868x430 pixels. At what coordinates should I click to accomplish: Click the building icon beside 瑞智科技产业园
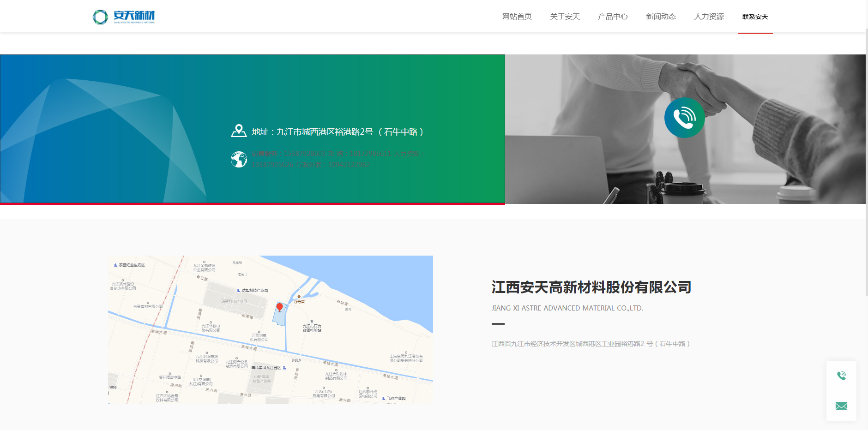tap(238, 291)
